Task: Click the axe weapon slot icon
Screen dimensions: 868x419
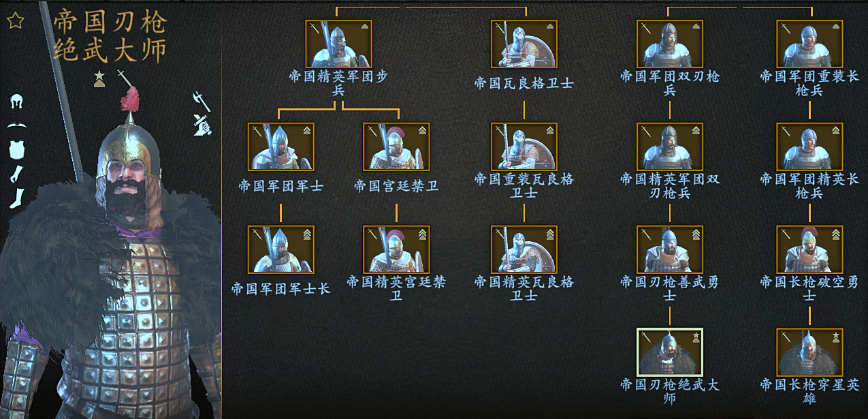Action: 202,102
